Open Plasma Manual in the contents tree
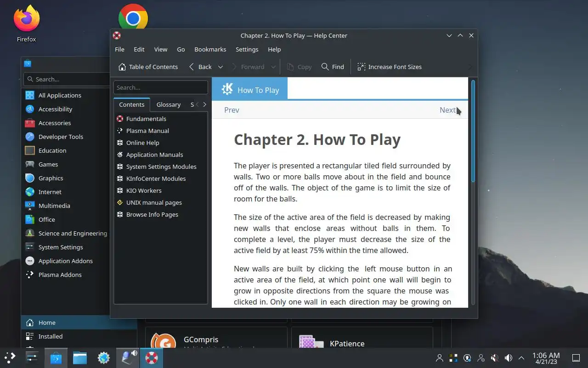The width and height of the screenshot is (588, 368). pos(147,131)
